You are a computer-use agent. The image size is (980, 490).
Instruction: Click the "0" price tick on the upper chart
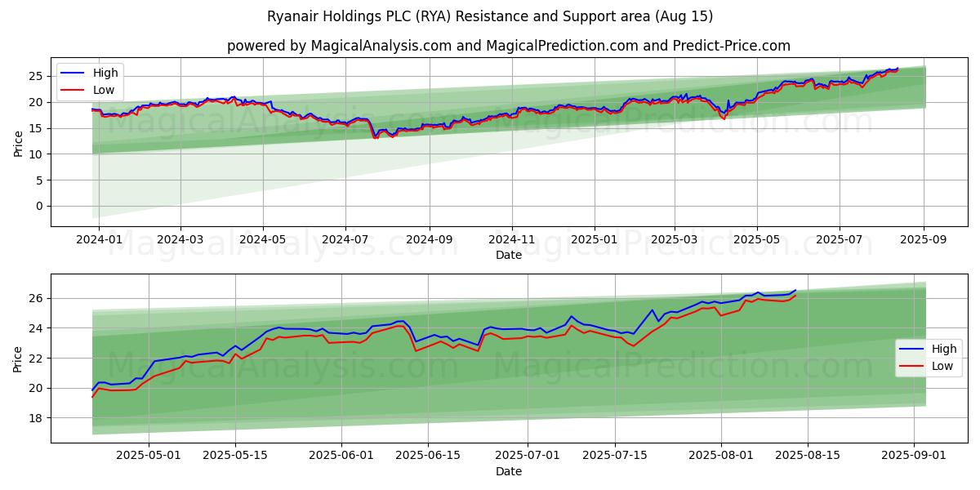click(40, 206)
